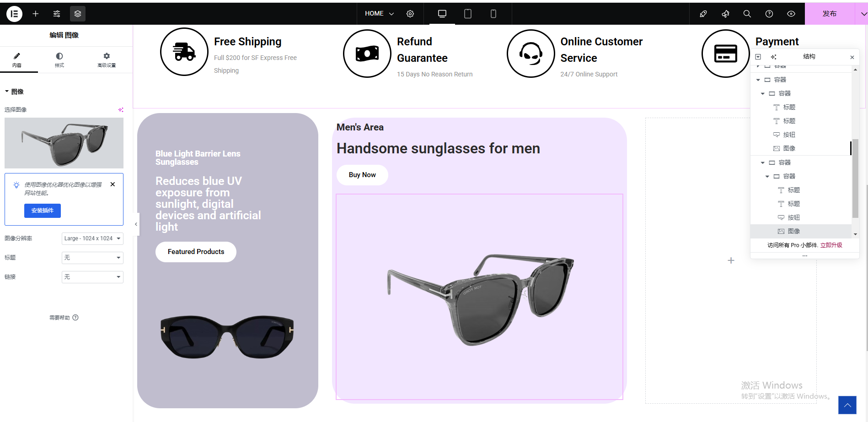
Task: Switch to the 高级设置 advanced tab
Action: [107, 60]
